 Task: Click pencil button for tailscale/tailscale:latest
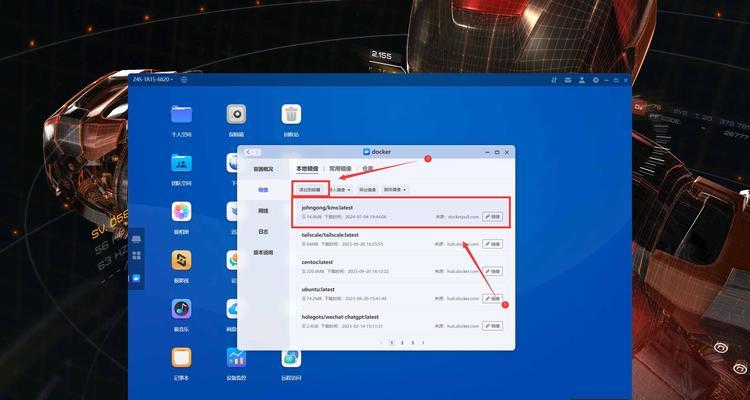pos(492,244)
